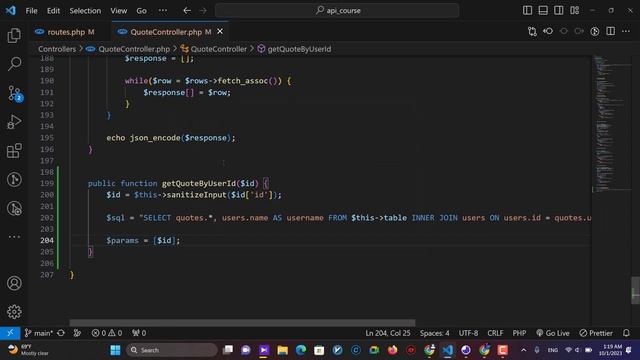The height and width of the screenshot is (360, 640).
Task: Open editor More Actions ellipsis
Action: pyautogui.click(x=626, y=31)
